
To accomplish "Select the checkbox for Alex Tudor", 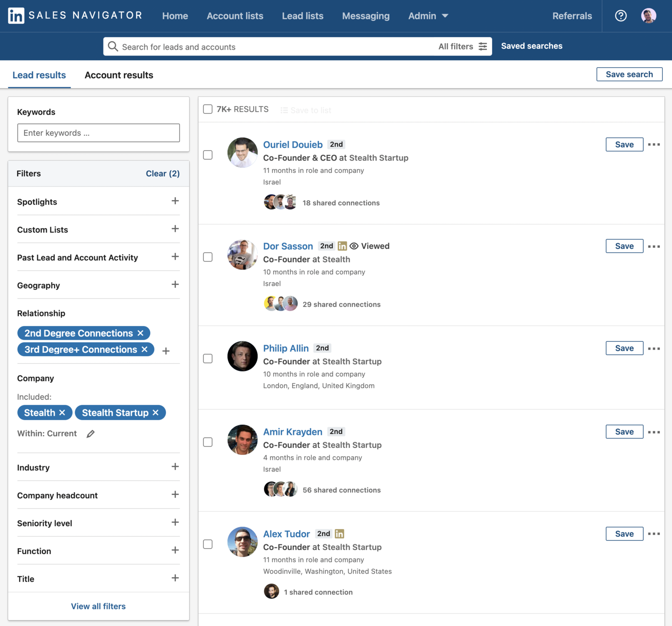I will [208, 544].
